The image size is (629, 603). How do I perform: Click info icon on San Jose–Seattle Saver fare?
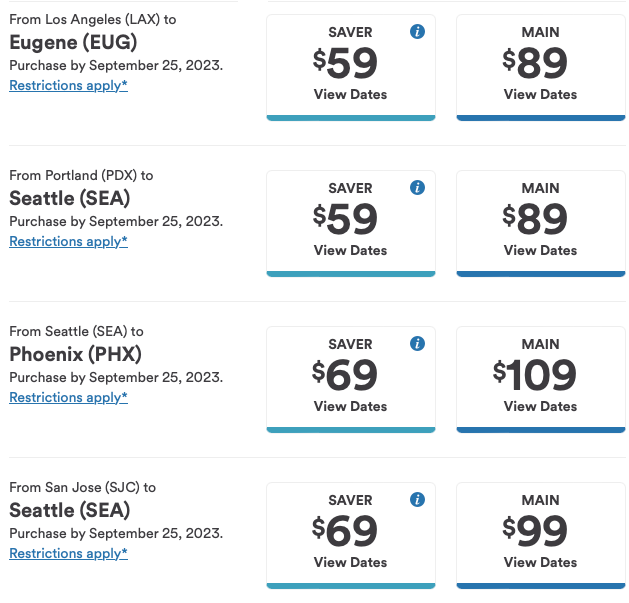[x=418, y=500]
